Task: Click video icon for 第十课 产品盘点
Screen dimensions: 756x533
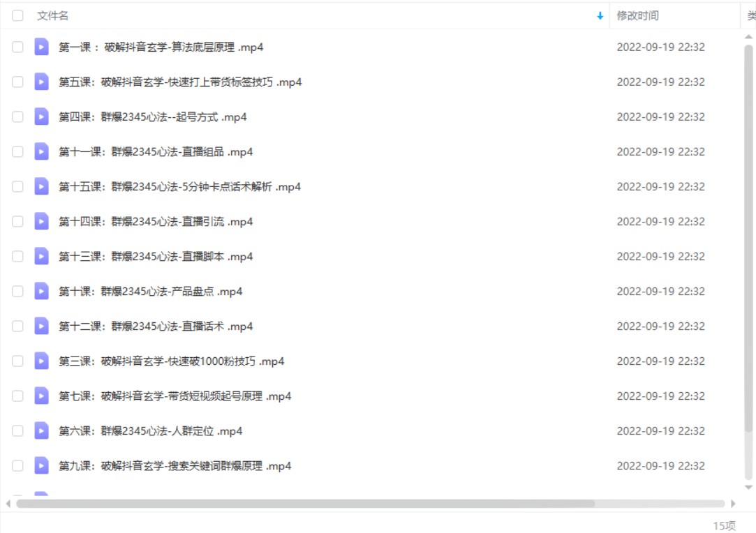Action: pos(41,292)
